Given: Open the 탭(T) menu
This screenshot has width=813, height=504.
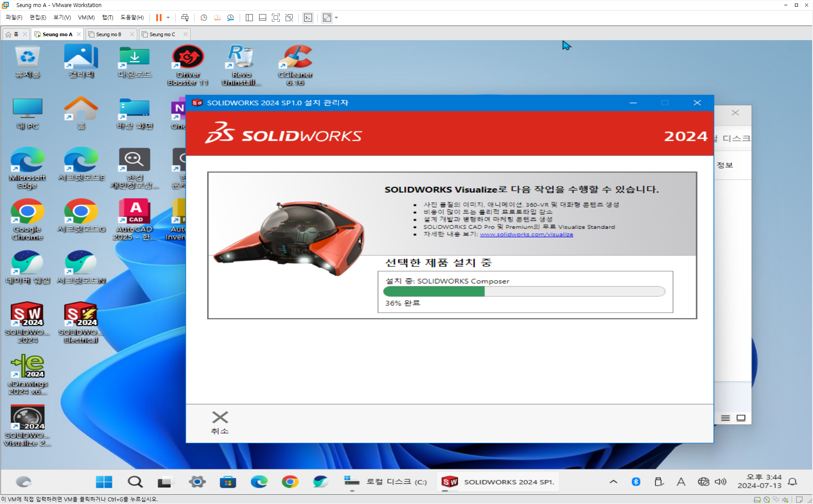Looking at the screenshot, I should tap(108, 18).
